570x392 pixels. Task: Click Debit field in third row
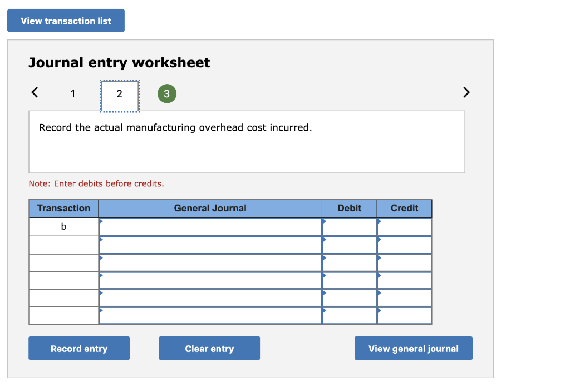pos(350,263)
